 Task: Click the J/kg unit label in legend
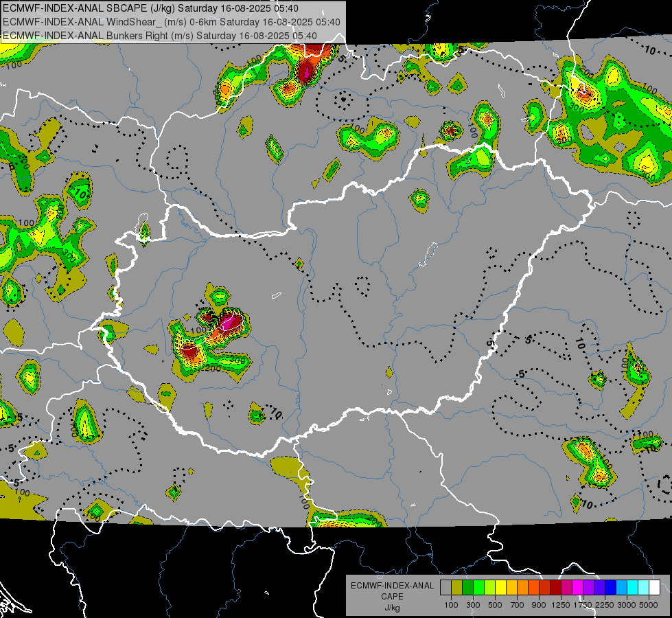pos(392,608)
